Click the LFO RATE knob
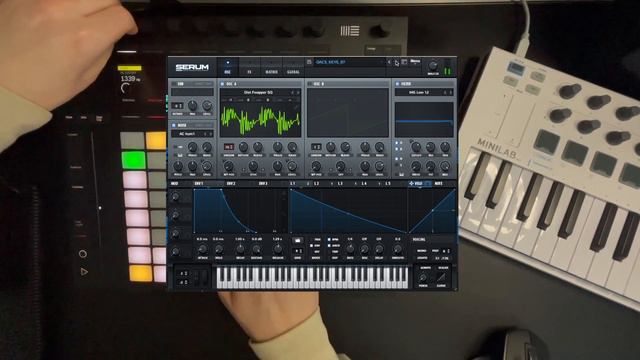 [350, 249]
